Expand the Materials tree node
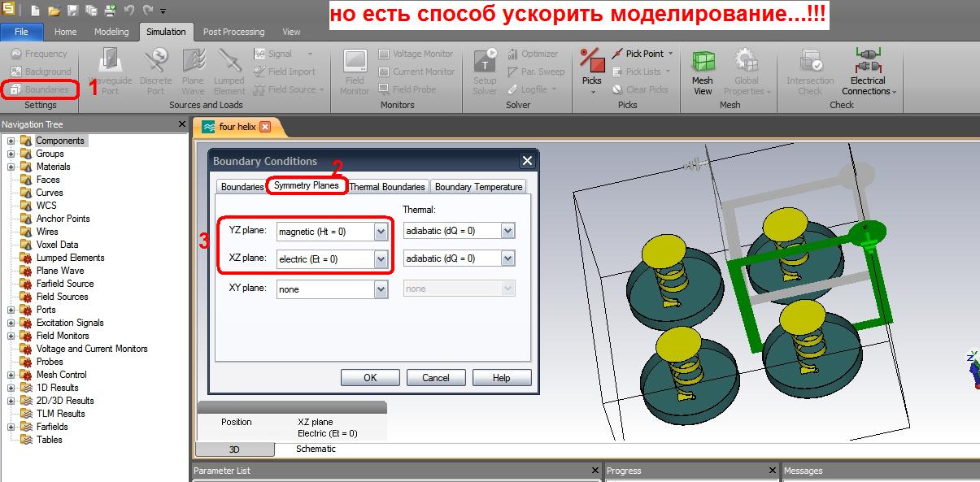Screen dimensions: 980x482 [x=11, y=167]
